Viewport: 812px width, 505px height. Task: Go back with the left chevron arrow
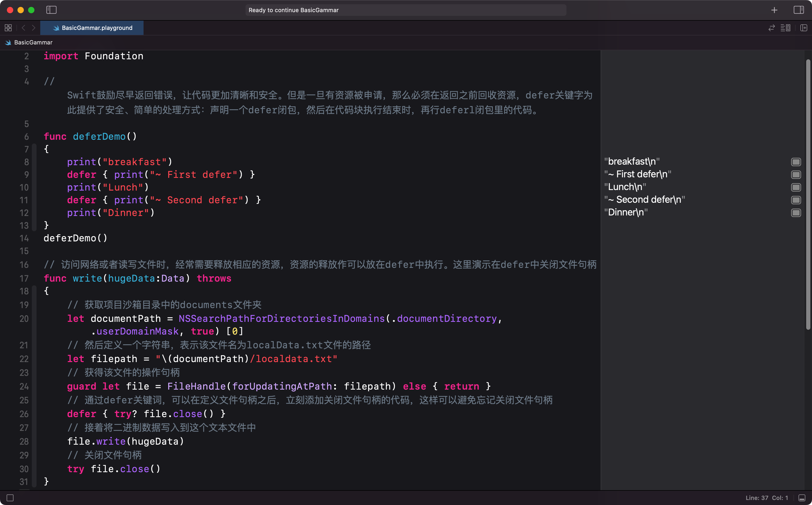(x=23, y=28)
